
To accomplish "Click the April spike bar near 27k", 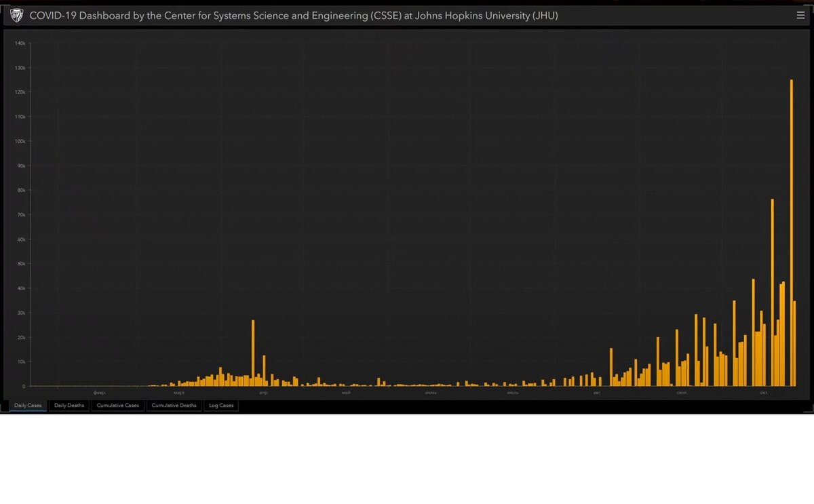I will click(253, 353).
